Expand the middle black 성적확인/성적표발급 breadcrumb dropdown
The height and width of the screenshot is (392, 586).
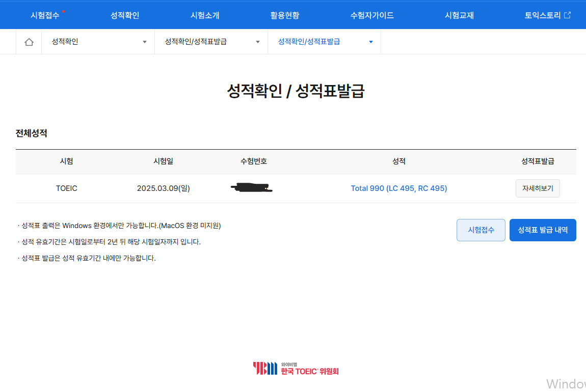211,42
